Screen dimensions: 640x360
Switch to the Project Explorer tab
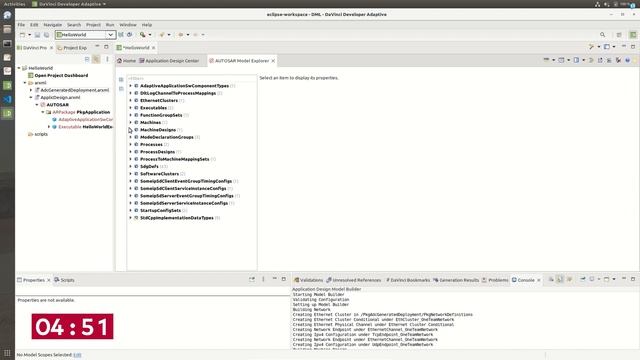click(72, 48)
